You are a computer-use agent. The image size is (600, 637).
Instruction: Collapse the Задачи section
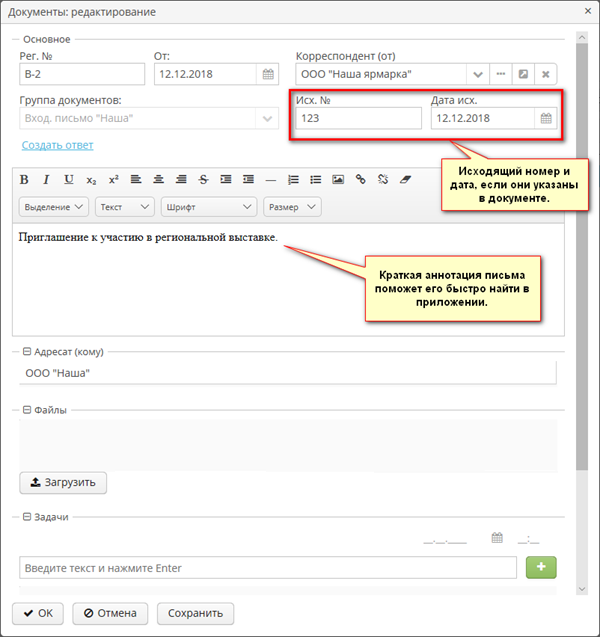point(26,517)
